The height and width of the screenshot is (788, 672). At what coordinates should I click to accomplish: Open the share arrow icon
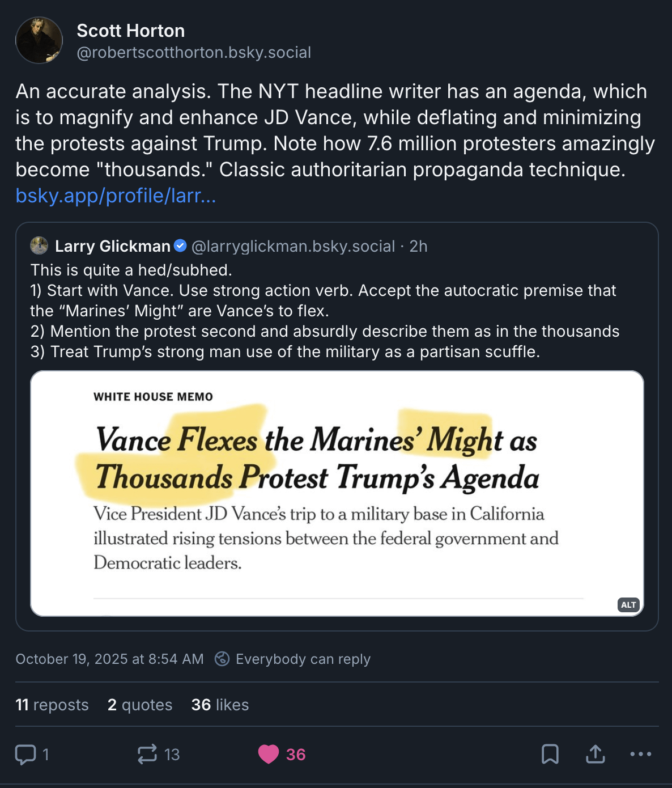click(x=595, y=755)
